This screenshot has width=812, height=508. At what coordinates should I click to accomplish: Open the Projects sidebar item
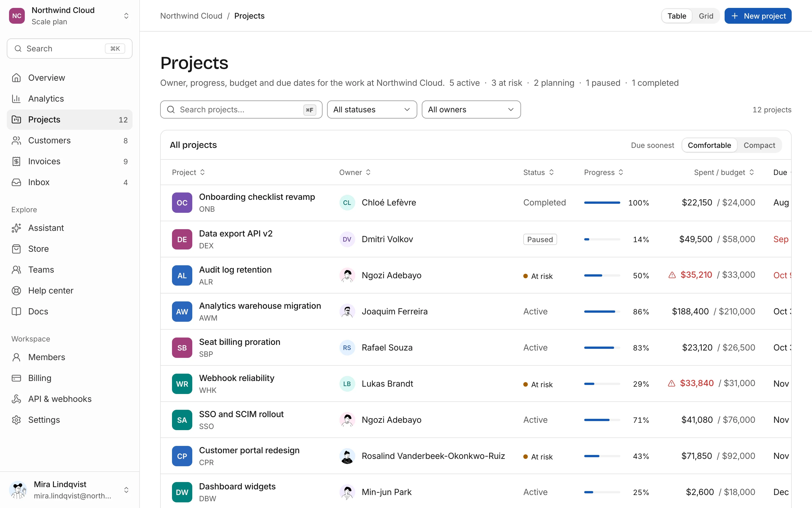click(69, 120)
